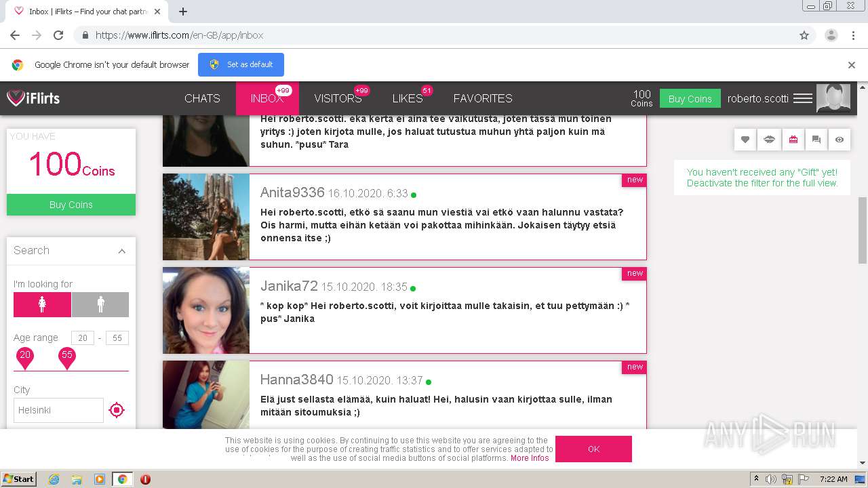
Task: Click the Hanna3840 sender name
Action: pos(297,380)
